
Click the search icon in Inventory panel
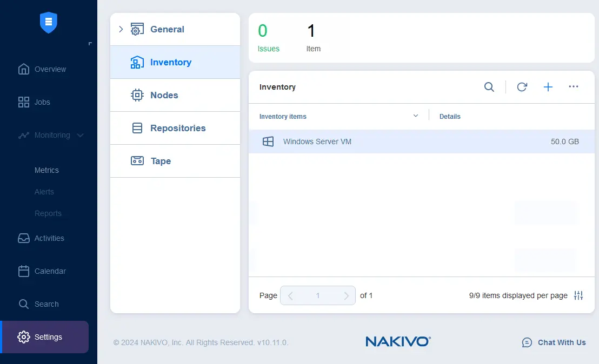coord(489,87)
